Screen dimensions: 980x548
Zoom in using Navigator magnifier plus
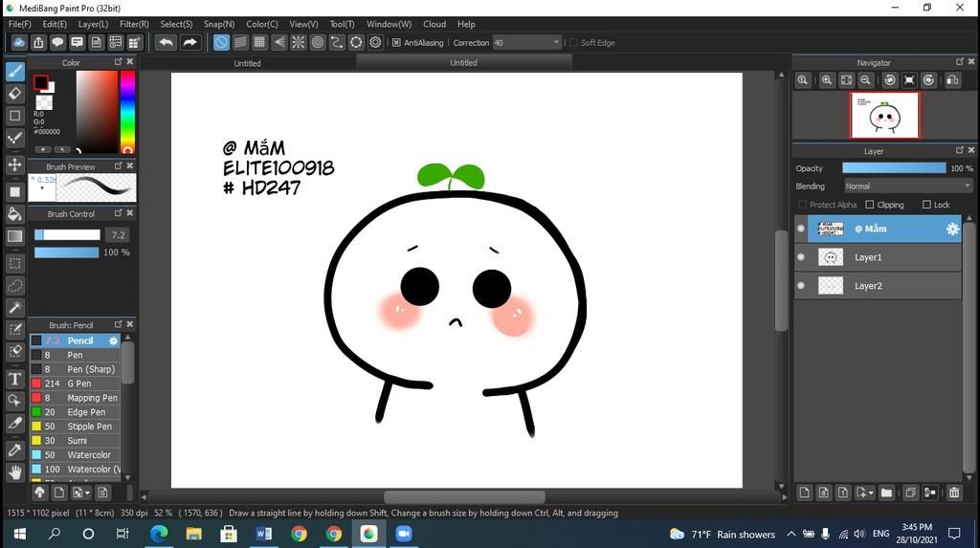click(827, 80)
